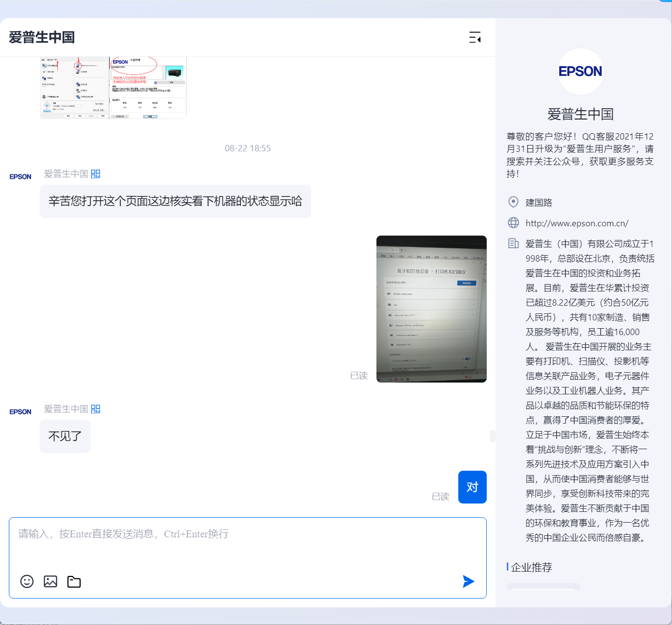This screenshot has width=672, height=625.
Task: Click the 建国路 address text
Action: click(x=539, y=202)
